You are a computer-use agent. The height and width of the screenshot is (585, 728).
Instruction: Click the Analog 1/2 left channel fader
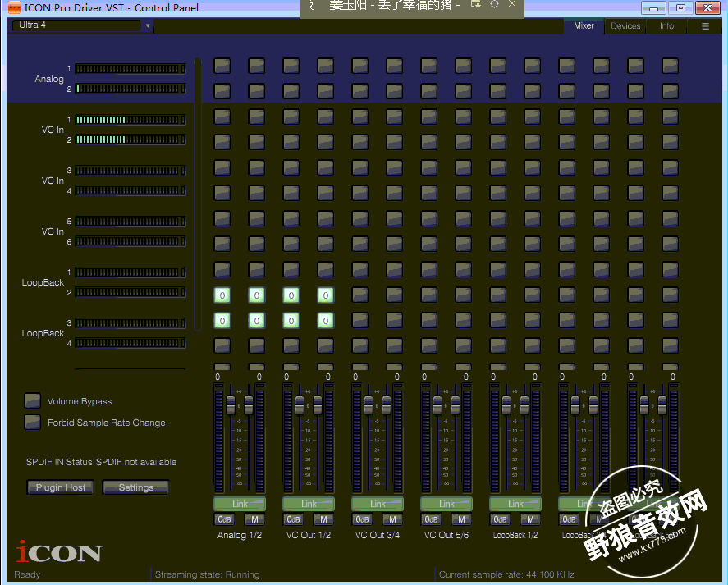point(231,405)
